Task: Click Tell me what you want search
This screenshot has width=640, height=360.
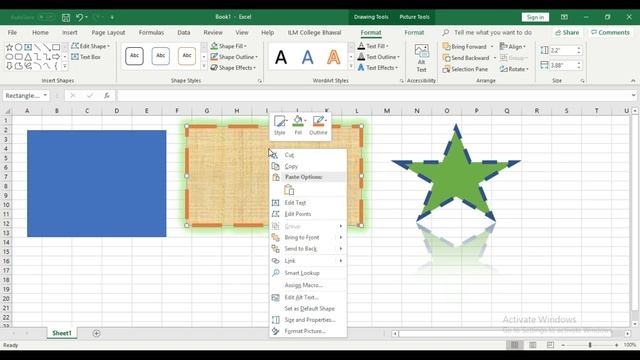Action: click(493, 32)
